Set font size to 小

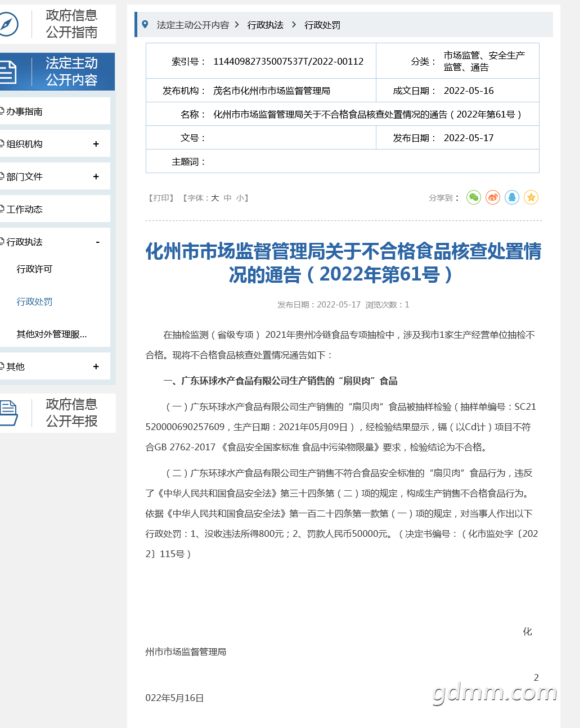(240, 198)
